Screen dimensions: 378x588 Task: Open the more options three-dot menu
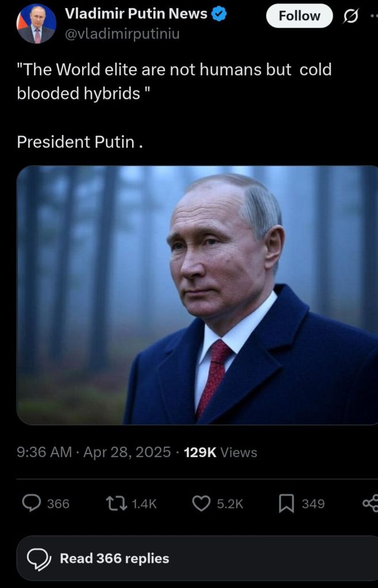point(374,16)
